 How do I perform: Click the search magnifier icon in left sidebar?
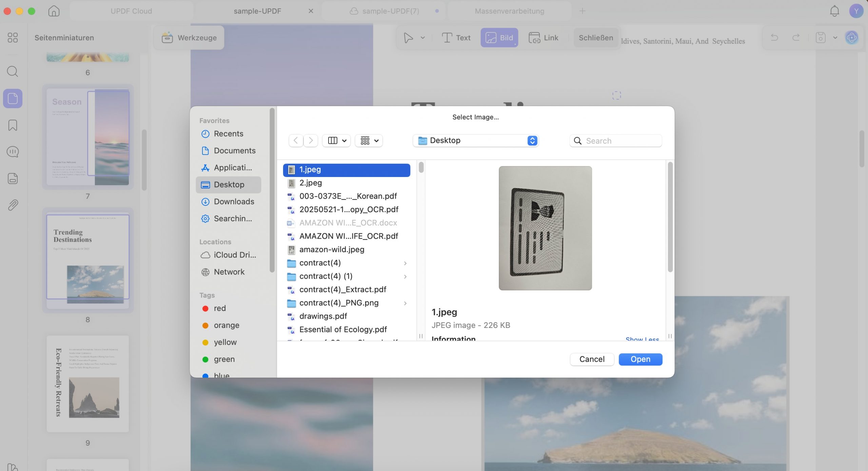(13, 71)
